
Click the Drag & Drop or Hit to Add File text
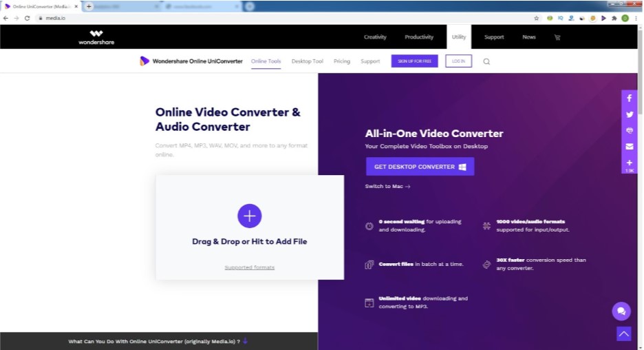[x=249, y=241]
